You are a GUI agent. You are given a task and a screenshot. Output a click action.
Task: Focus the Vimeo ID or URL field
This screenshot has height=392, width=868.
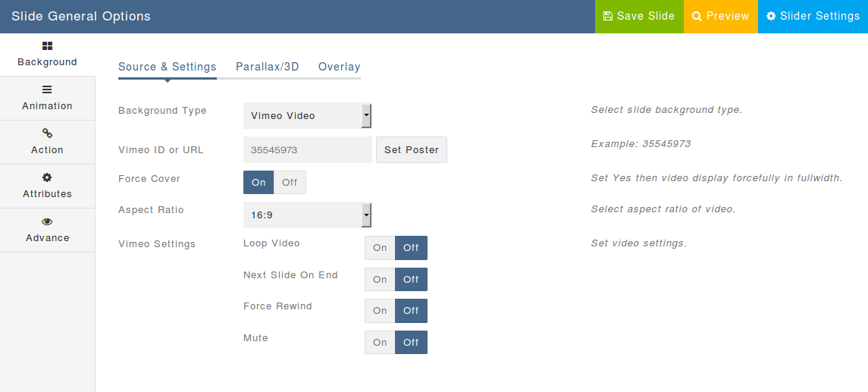click(x=308, y=150)
